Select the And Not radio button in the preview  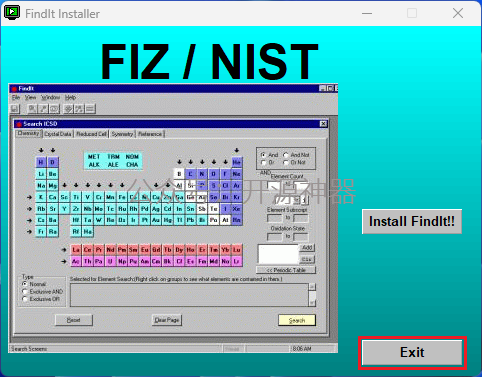point(286,155)
